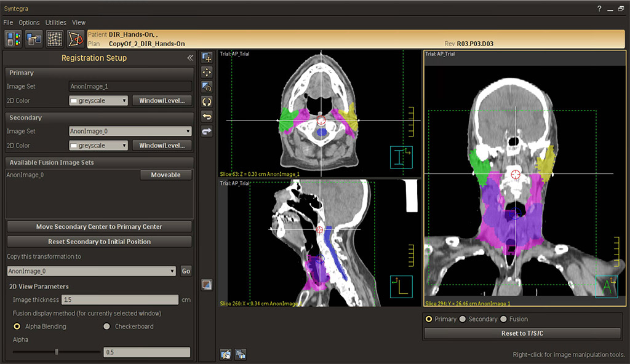Image resolution: width=630 pixels, height=364 pixels.
Task: Click the Primary Image Set field AnonImage_1
Action: 130,86
